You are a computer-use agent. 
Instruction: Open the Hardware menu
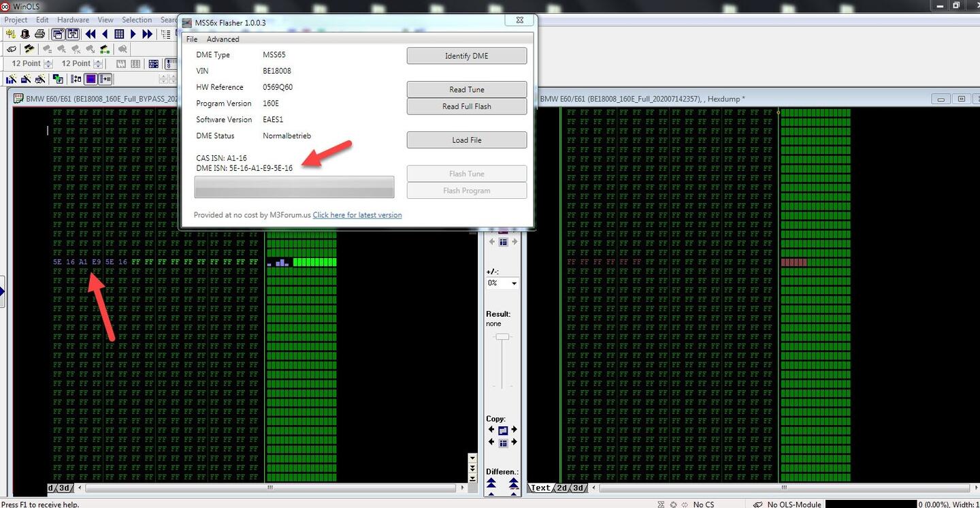point(73,20)
